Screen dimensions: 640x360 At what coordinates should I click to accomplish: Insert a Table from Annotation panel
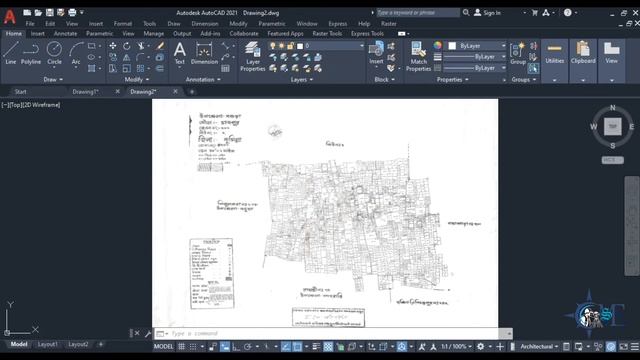[x=225, y=69]
